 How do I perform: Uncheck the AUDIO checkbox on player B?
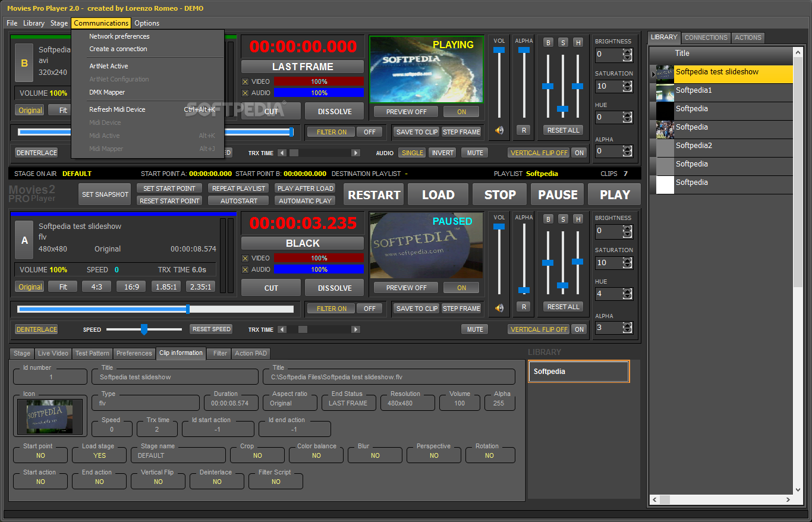(245, 93)
